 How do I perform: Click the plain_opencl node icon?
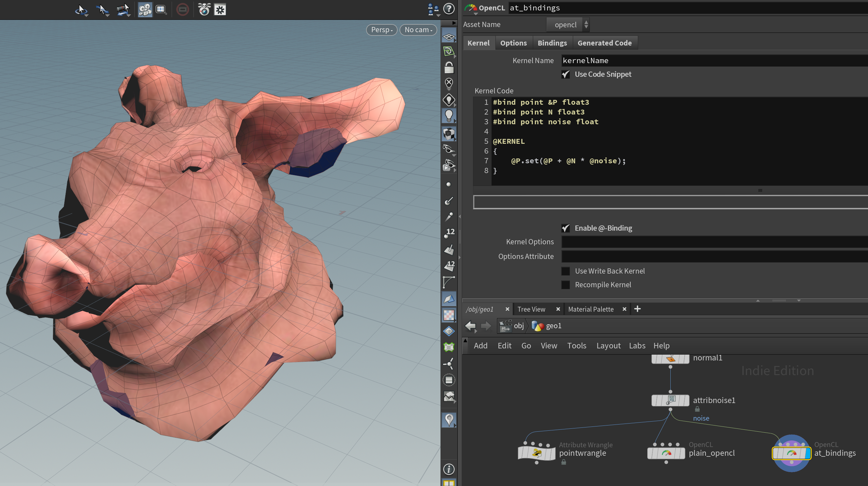[666, 453]
